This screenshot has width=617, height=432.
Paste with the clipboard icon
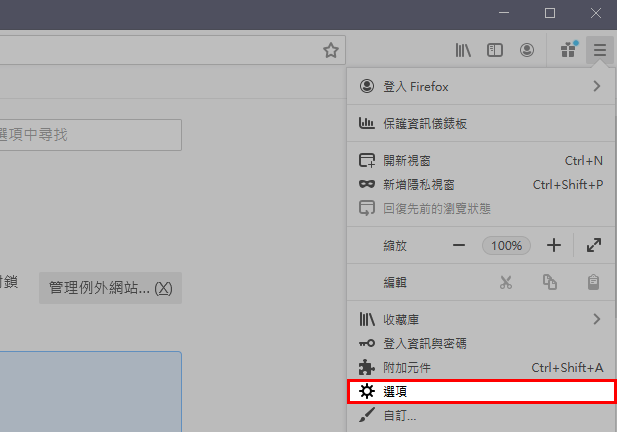point(593,282)
